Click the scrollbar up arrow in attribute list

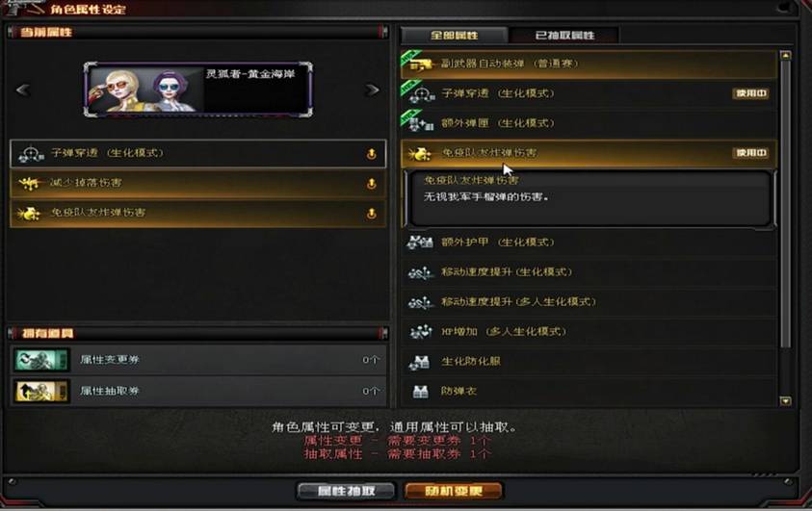pos(786,56)
